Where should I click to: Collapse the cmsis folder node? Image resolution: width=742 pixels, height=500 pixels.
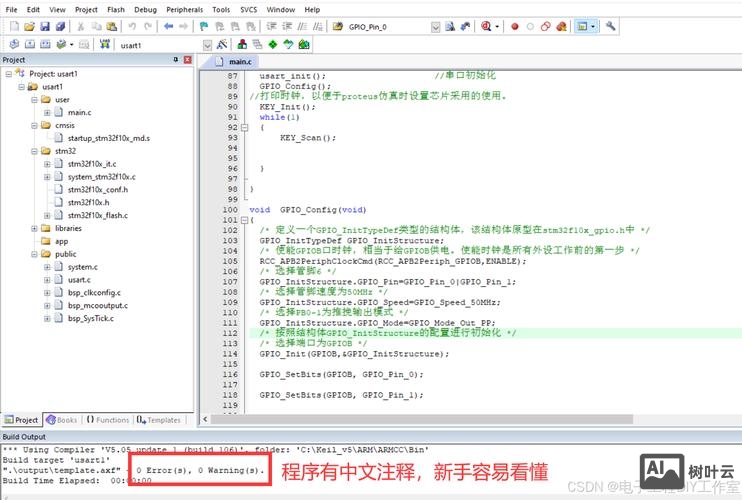point(35,125)
